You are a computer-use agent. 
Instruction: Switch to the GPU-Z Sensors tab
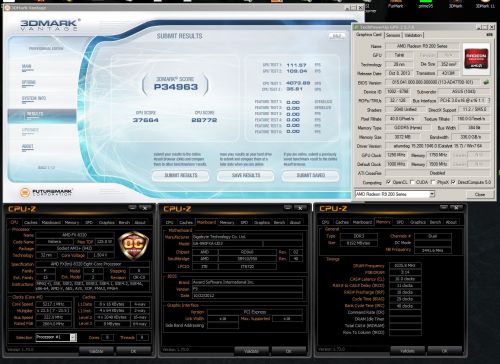pos(393,35)
